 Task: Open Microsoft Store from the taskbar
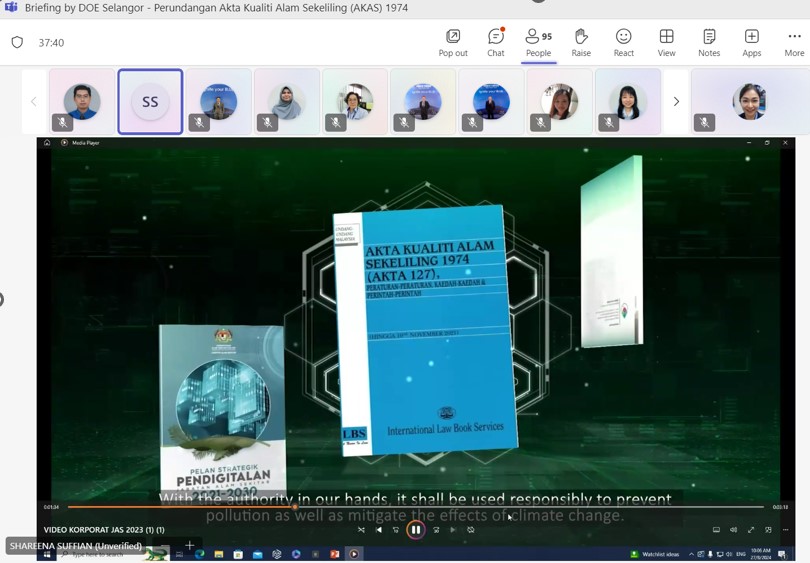[238, 554]
